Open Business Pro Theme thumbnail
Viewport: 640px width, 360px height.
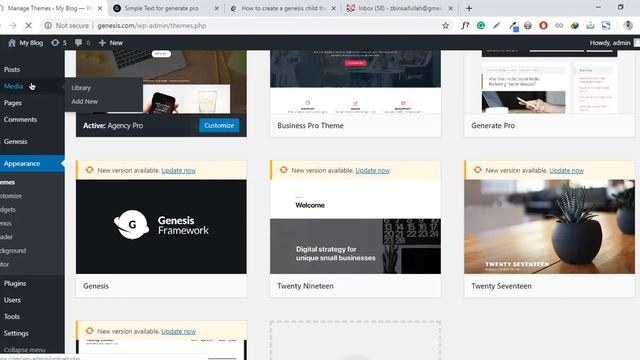click(356, 82)
